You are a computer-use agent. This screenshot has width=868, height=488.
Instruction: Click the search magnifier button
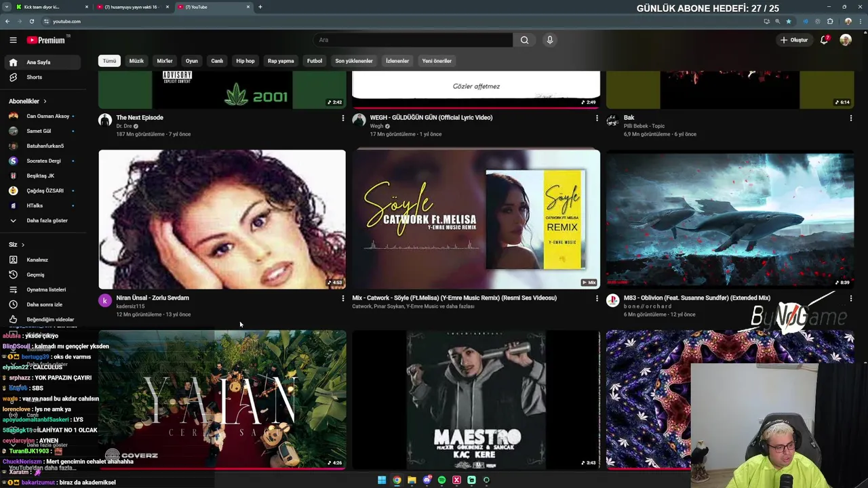tap(524, 40)
